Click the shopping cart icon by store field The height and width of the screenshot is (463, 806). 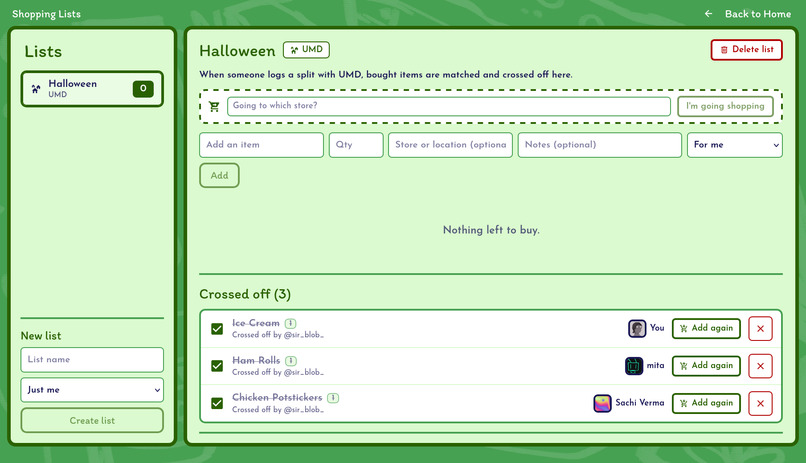point(214,106)
